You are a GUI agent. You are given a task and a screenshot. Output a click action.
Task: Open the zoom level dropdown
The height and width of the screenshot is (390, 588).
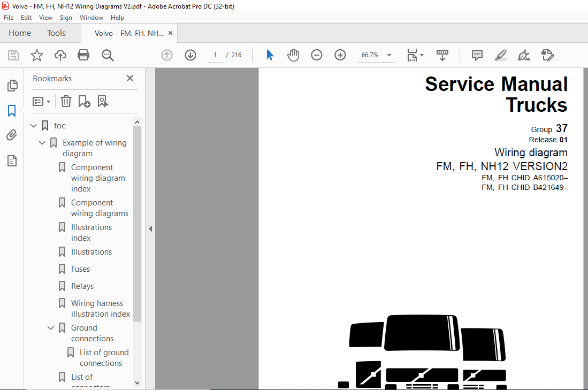coord(389,55)
